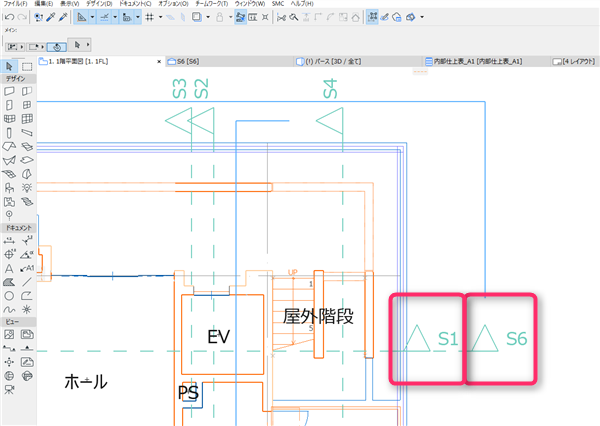
Task: Open dropdown arrow beside grid icon
Action: pyautogui.click(x=160, y=17)
